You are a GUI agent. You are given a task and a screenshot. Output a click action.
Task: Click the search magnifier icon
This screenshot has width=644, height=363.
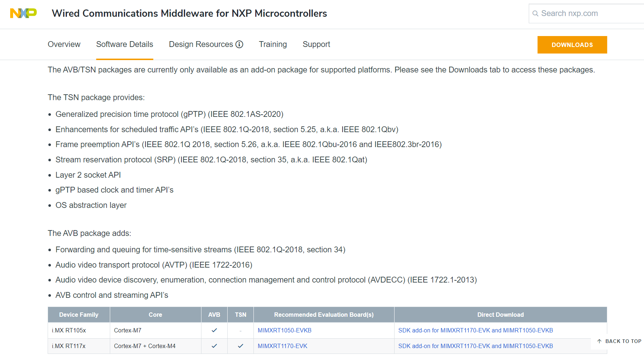[x=535, y=13]
